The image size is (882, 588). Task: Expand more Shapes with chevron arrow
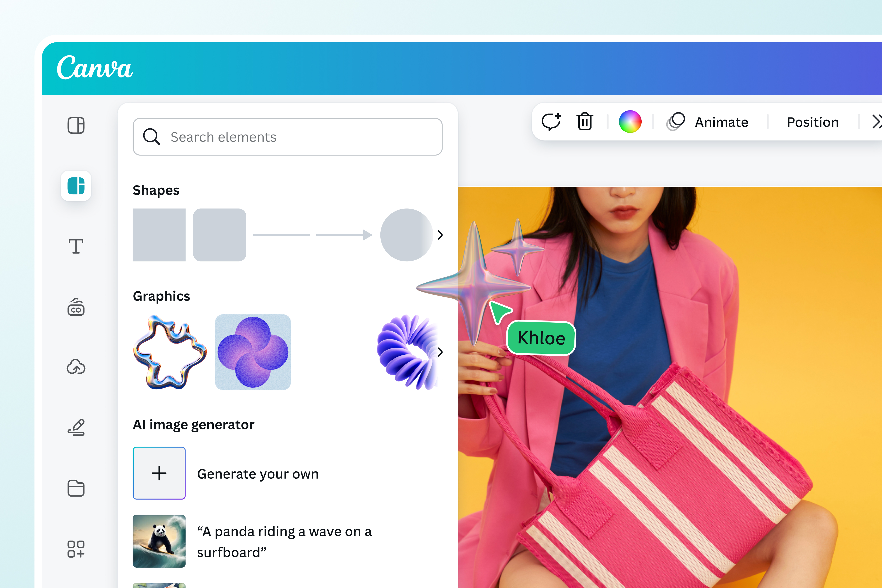(440, 235)
